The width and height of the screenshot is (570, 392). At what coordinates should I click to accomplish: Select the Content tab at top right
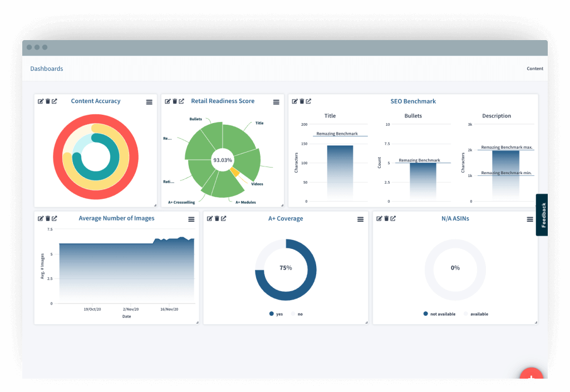tap(535, 68)
